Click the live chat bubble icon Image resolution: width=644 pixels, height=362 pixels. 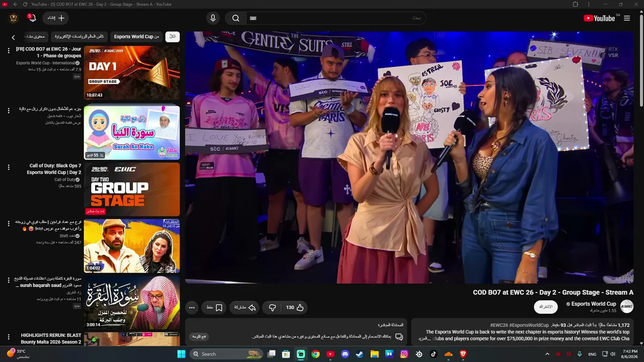(399, 337)
